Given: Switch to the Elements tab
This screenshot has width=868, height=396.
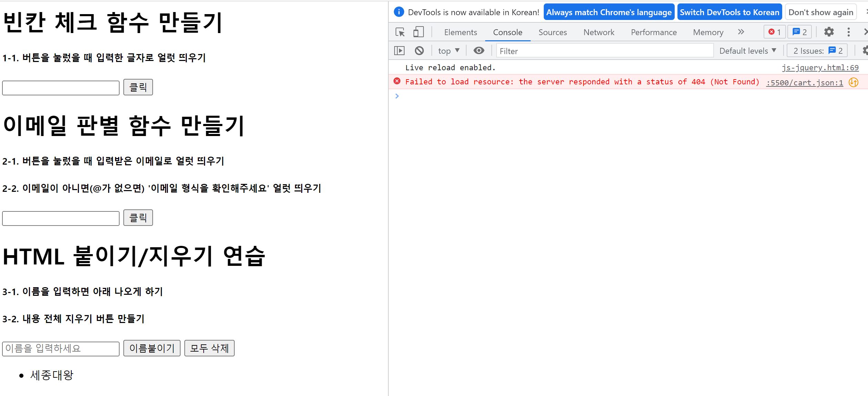Looking at the screenshot, I should (460, 32).
